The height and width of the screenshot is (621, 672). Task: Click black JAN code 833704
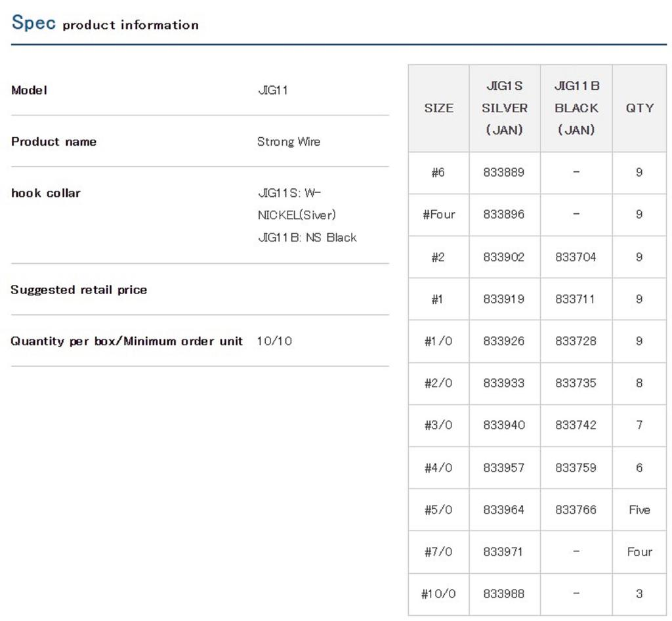[576, 257]
